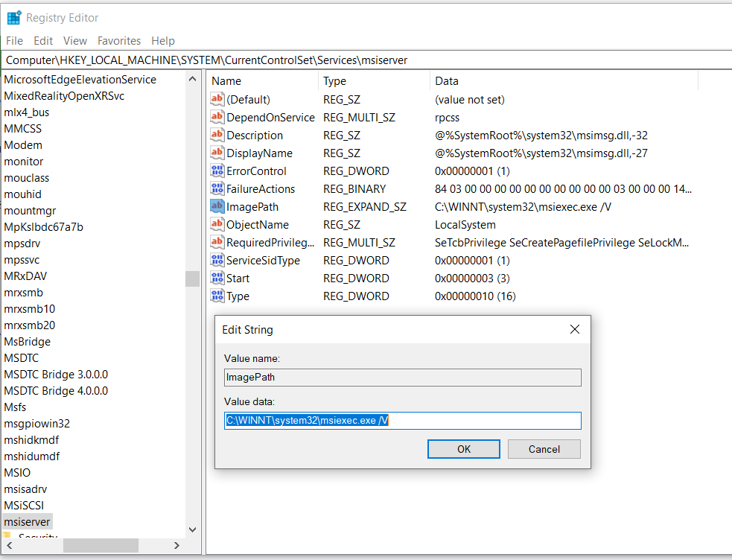Click the tree horizontal scroll left arrow
Screen dimensions: 732x560
pos(10,545)
